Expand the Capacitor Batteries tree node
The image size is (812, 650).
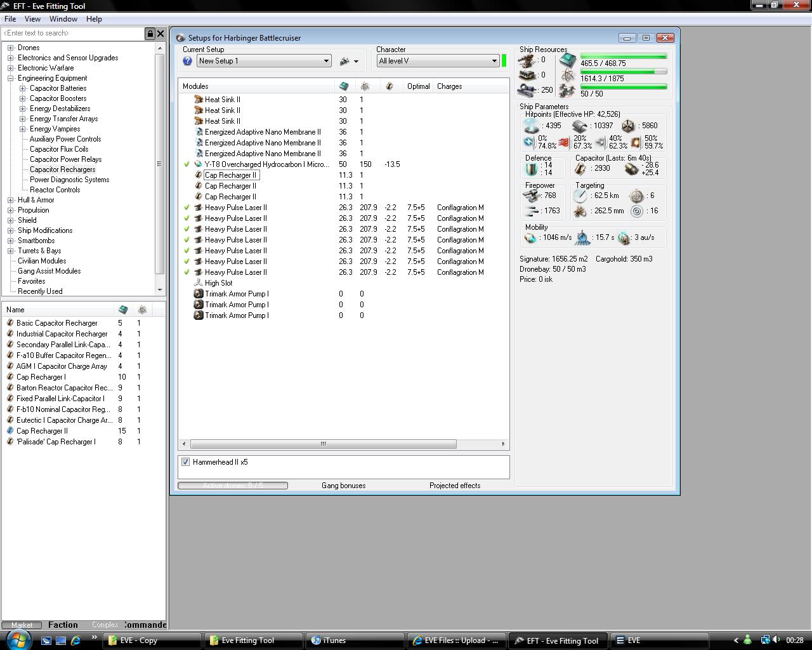[x=23, y=88]
